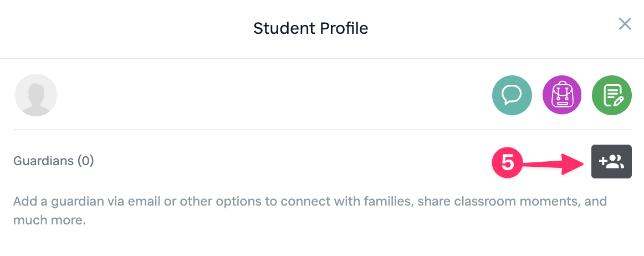644x256 pixels.
Task: Dismiss the profile using the X
Action: (x=625, y=24)
